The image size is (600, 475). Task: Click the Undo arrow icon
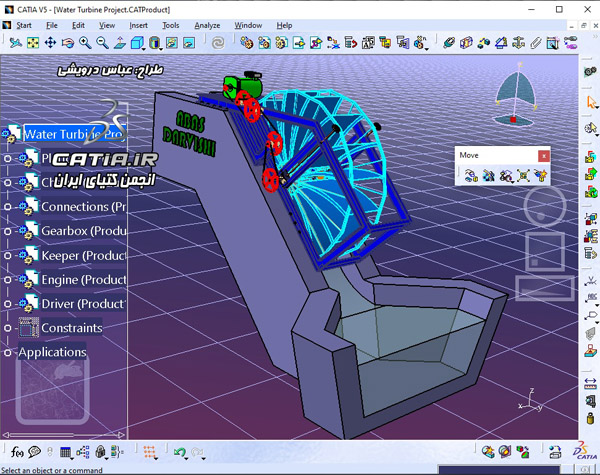click(x=180, y=452)
